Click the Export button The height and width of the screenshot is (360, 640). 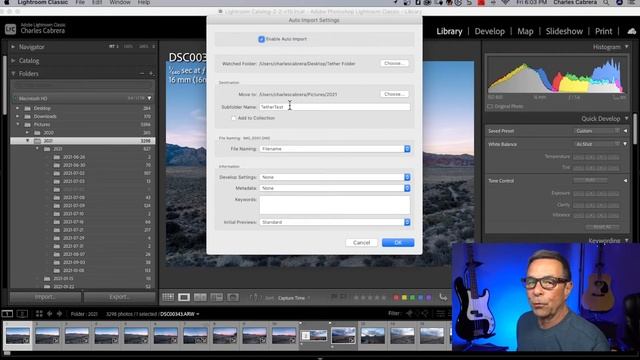click(120, 297)
